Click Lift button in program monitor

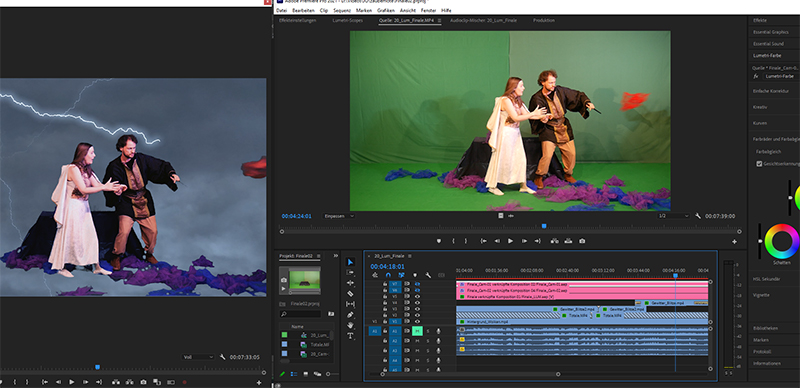(x=116, y=382)
